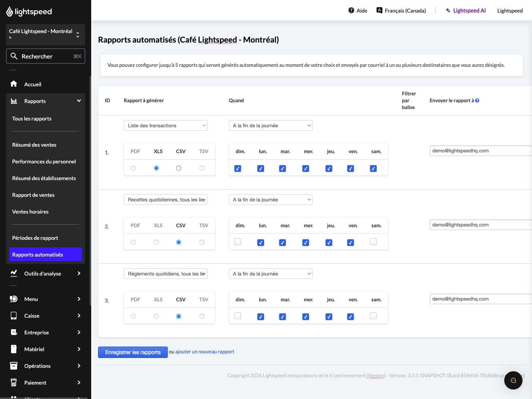This screenshot has width=532, height=399.
Task: Open Ventes horaires
Action: tap(30, 212)
